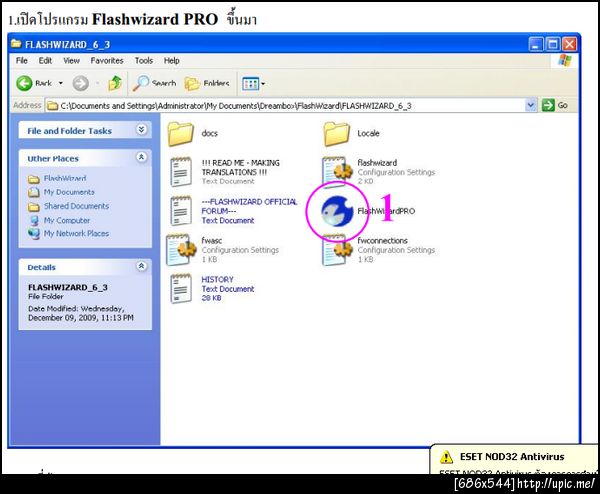
Task: Select the 'flashwizard' file name
Action: 377,163
